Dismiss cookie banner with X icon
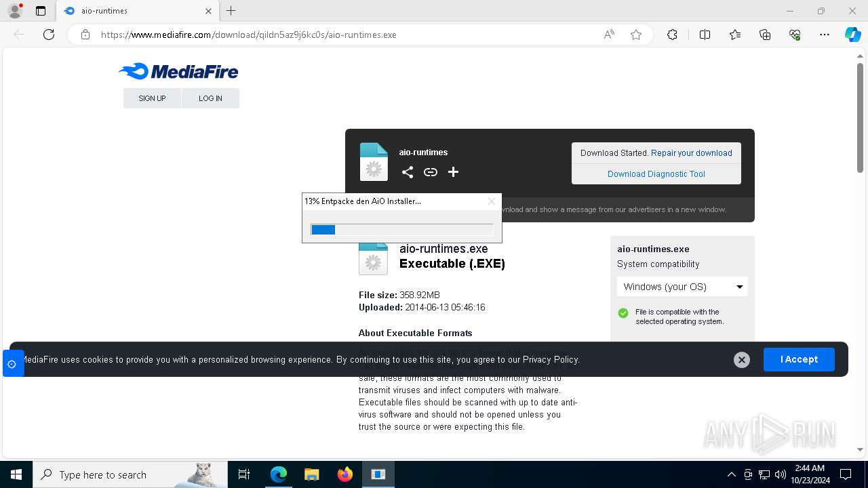868x488 pixels. point(742,360)
